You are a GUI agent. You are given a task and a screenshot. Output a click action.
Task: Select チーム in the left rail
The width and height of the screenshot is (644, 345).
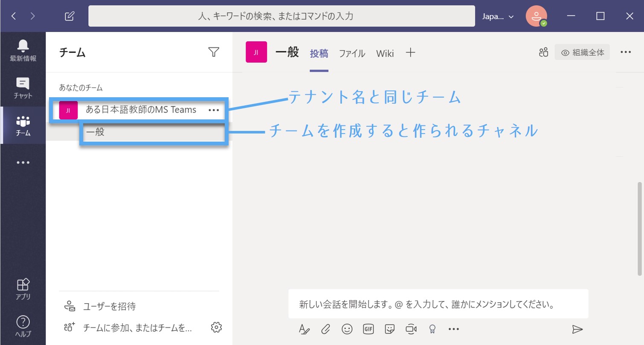23,125
